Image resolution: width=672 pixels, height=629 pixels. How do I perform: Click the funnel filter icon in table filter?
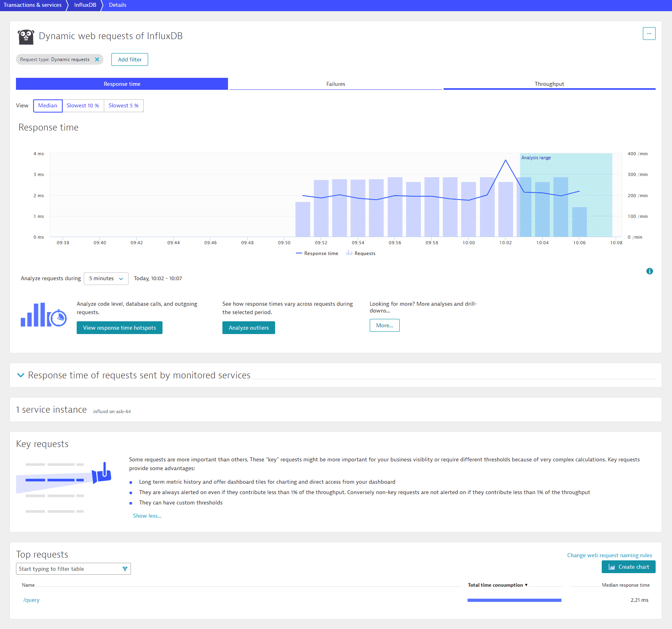pos(125,569)
